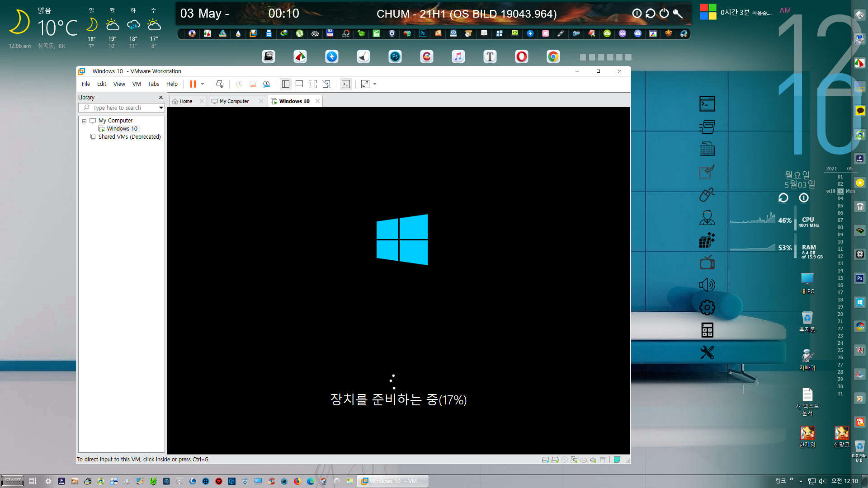Toggle the library sidebar view
Viewport: 868px width, 488px height.
286,84
